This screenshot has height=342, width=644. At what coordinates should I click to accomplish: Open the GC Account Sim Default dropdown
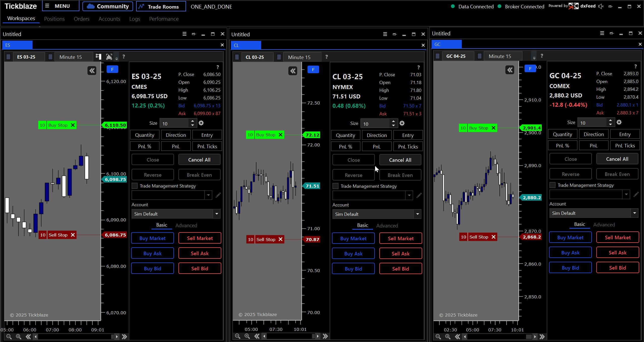tap(594, 213)
